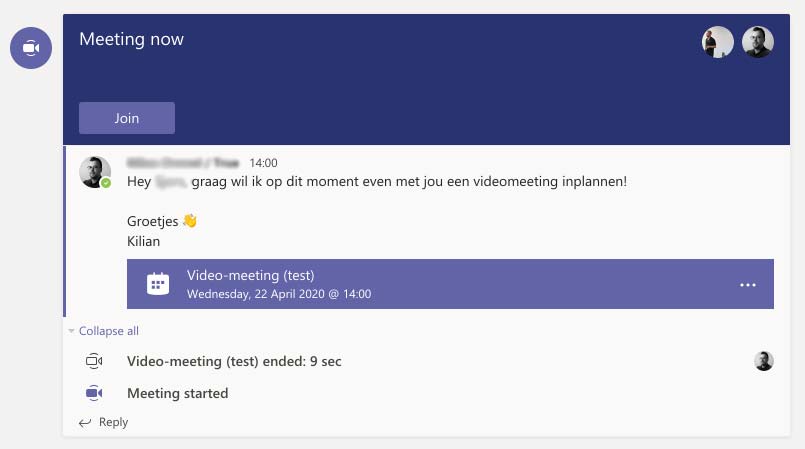Click the round video camera meeting icon
This screenshot has width=805, height=449.
[31, 48]
